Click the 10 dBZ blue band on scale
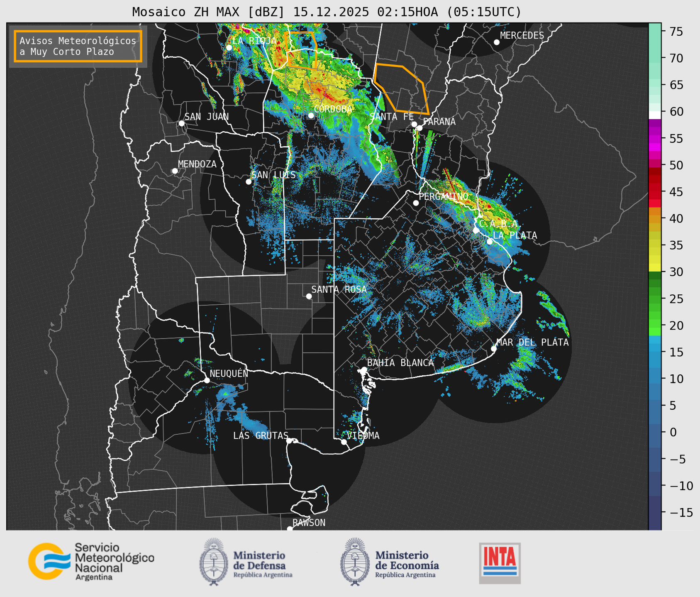Image resolution: width=700 pixels, height=597 pixels. click(x=654, y=379)
